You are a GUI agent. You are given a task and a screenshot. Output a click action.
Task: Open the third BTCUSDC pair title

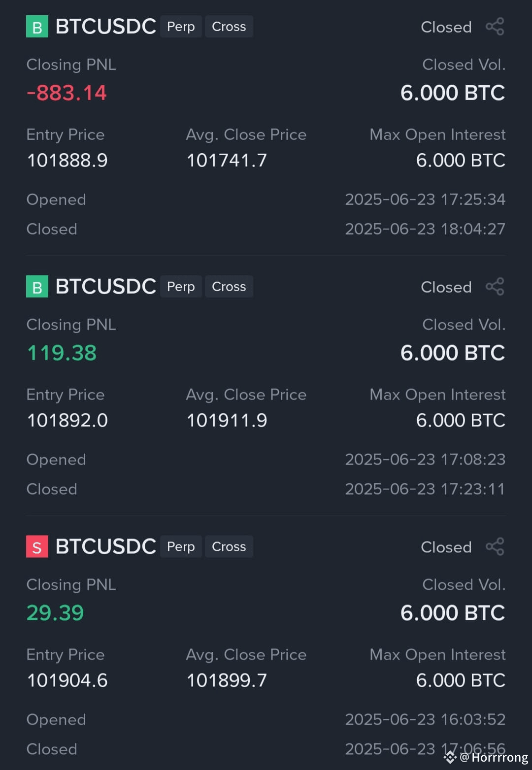(x=106, y=547)
